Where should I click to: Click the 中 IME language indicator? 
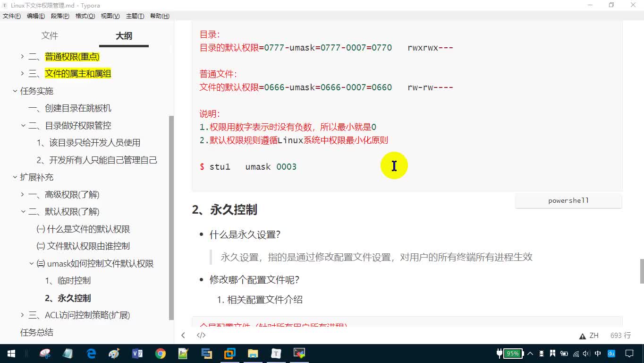point(598,354)
